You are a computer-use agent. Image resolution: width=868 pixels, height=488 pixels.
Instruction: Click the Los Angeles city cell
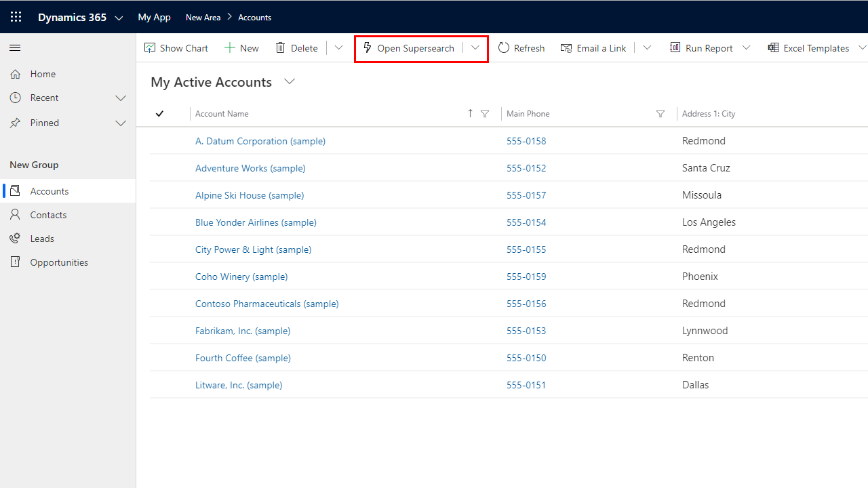709,222
